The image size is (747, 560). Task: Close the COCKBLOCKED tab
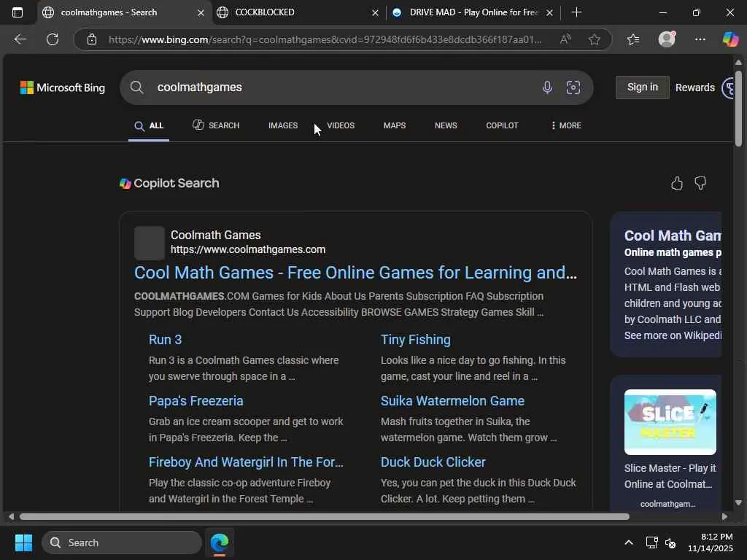pos(375,13)
